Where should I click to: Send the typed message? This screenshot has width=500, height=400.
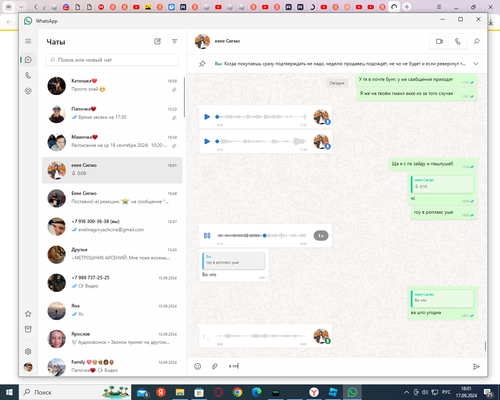click(476, 366)
